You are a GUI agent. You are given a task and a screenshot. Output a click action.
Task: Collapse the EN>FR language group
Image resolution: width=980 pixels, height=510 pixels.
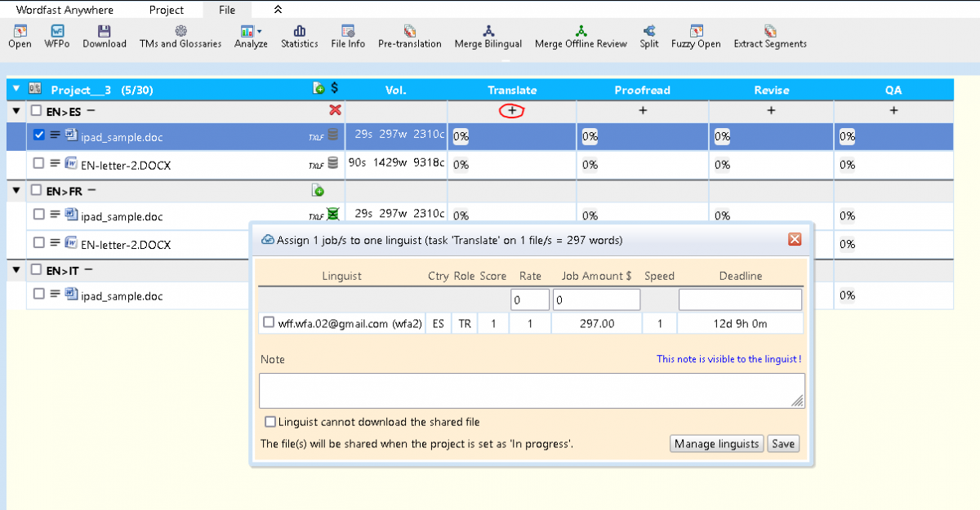16,191
